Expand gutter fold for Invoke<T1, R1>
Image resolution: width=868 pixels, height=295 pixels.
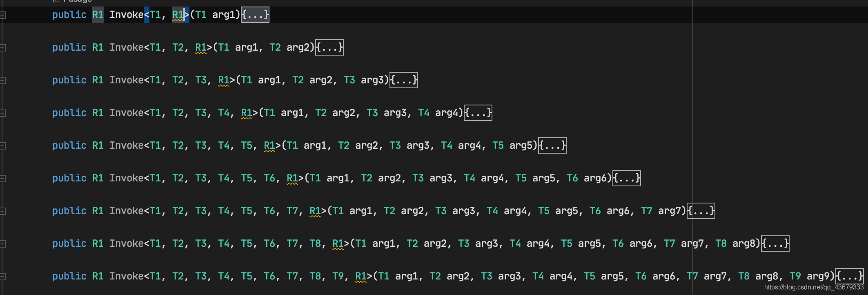[2, 15]
